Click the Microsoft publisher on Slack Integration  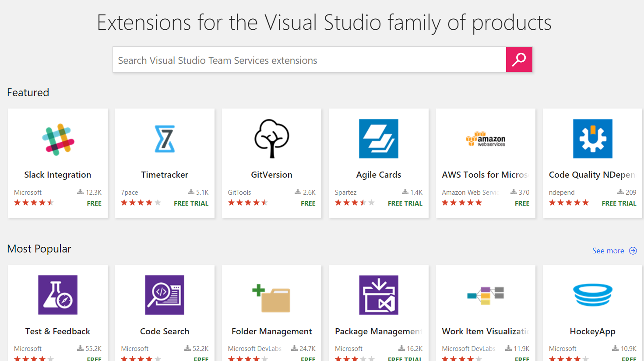28,193
